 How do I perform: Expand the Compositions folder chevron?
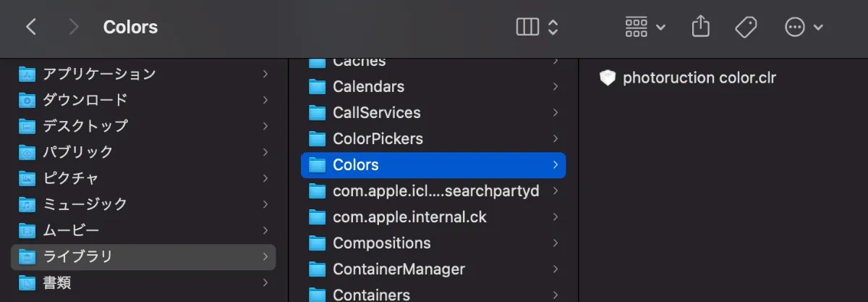point(555,243)
